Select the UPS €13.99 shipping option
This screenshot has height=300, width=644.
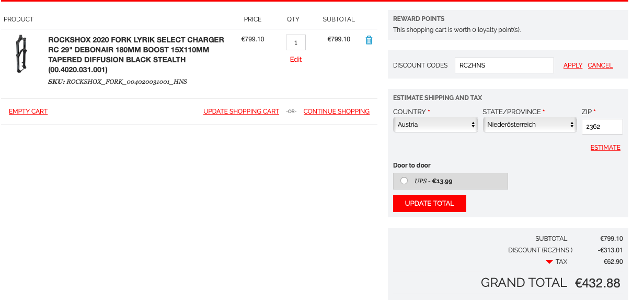point(404,181)
